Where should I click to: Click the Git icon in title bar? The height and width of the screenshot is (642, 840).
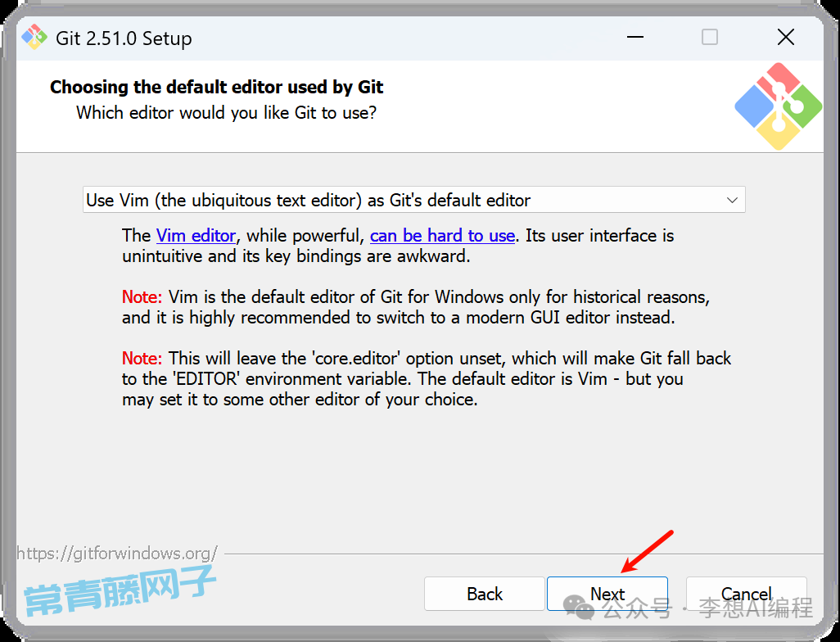(x=34, y=38)
